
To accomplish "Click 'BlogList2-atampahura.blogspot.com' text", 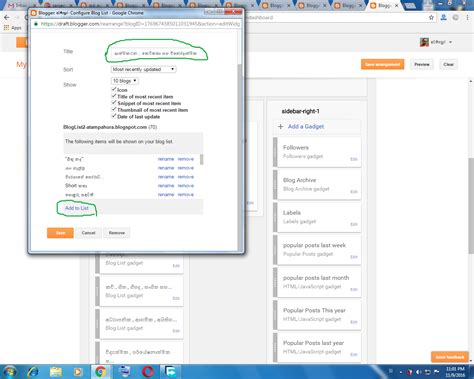I will (x=105, y=127).
